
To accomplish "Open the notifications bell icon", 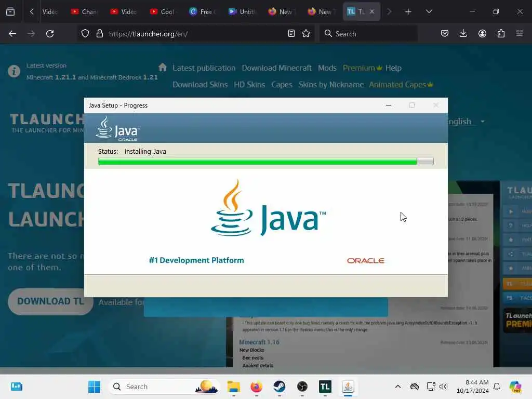I will tap(497, 387).
